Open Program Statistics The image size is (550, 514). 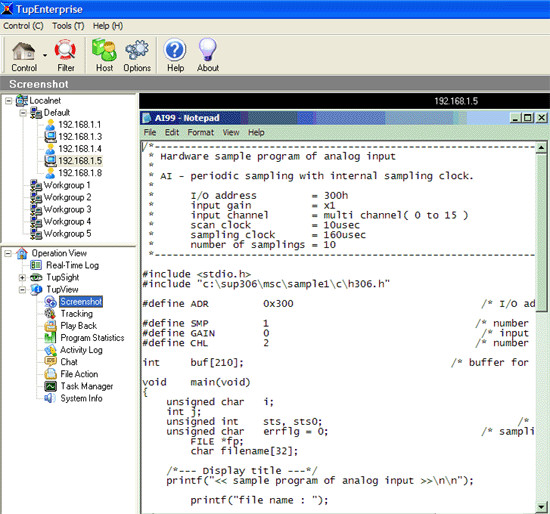point(92,338)
